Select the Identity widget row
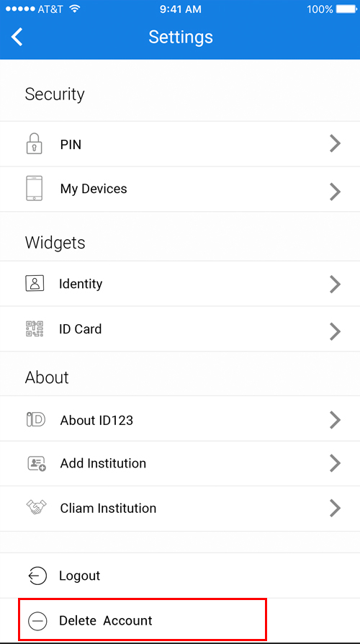The image size is (360, 644). (180, 284)
